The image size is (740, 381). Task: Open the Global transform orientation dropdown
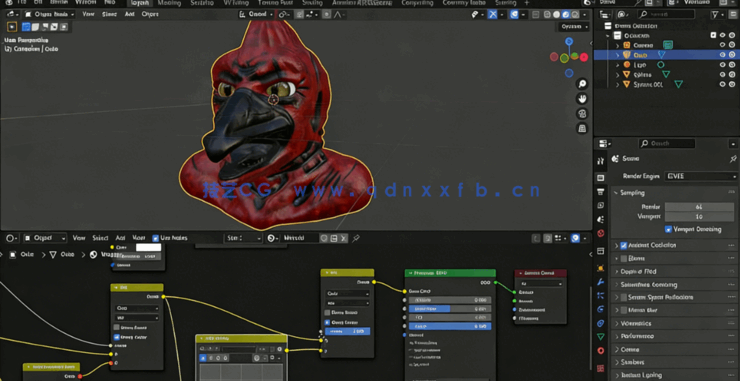click(x=257, y=15)
